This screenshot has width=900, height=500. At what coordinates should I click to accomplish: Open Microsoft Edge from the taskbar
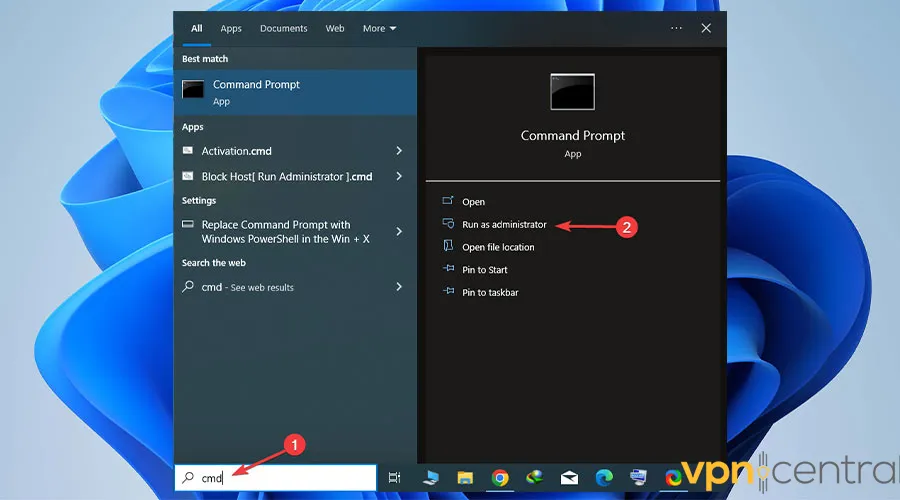604,478
